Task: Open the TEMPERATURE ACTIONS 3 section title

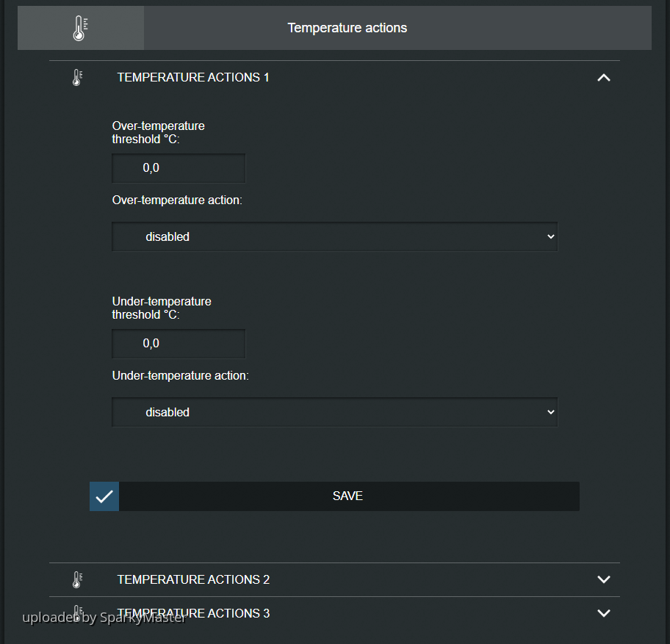Action: click(x=193, y=613)
